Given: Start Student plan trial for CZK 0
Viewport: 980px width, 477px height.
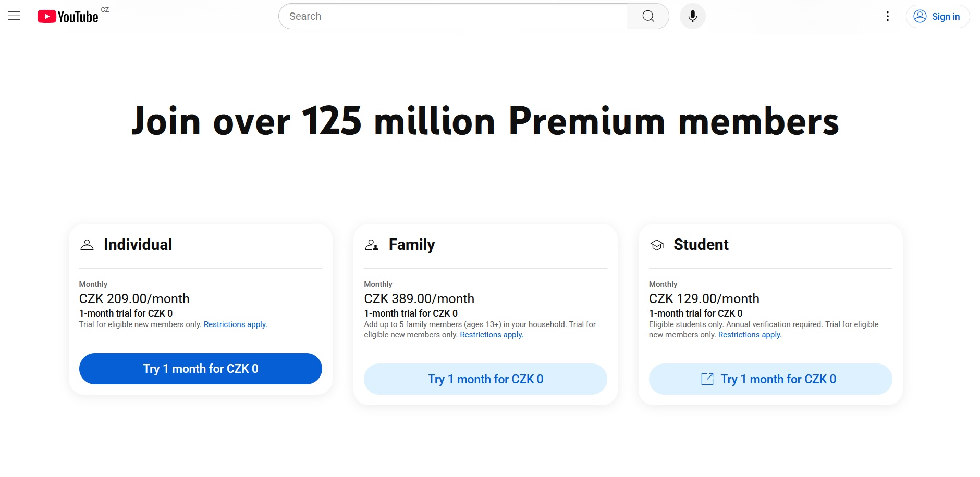Looking at the screenshot, I should coord(770,379).
